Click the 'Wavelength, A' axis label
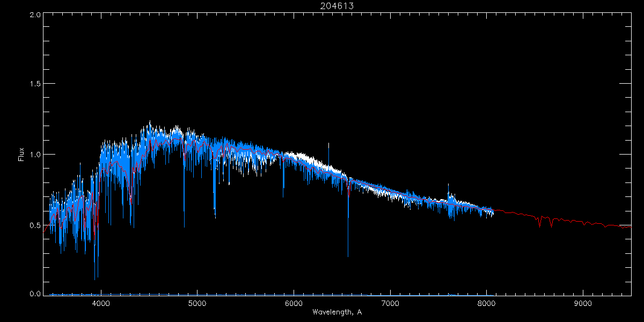Image resolution: width=644 pixels, height=322 pixels. (336, 312)
